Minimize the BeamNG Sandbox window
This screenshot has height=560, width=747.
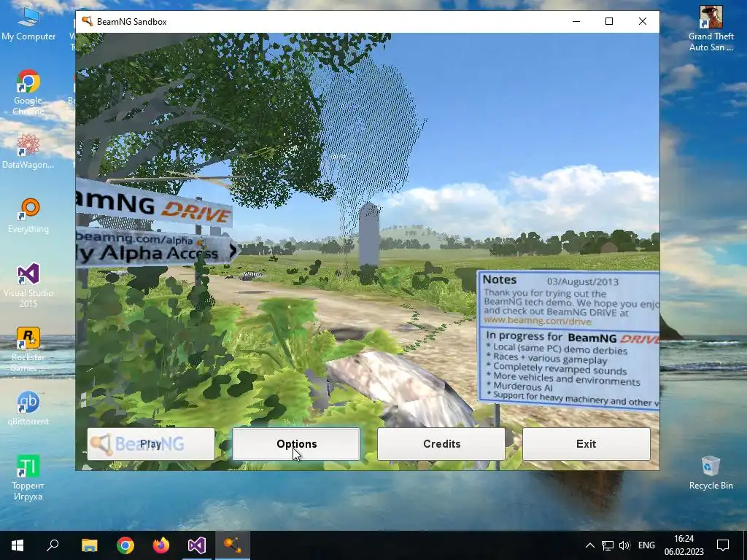tap(576, 21)
